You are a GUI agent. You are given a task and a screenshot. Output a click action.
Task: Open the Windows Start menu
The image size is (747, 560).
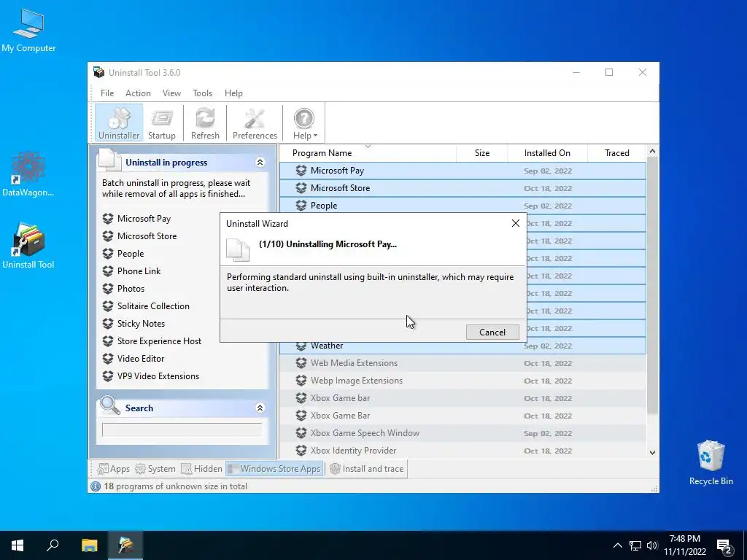point(18,545)
